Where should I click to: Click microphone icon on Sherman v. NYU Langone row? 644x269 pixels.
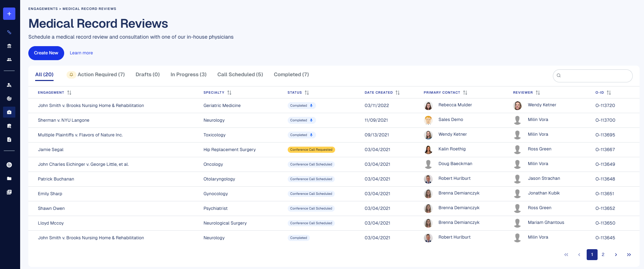point(311,120)
